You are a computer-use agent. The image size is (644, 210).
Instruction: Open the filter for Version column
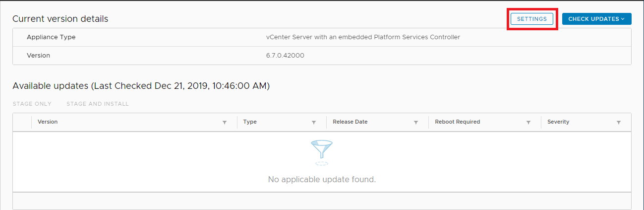[225, 122]
